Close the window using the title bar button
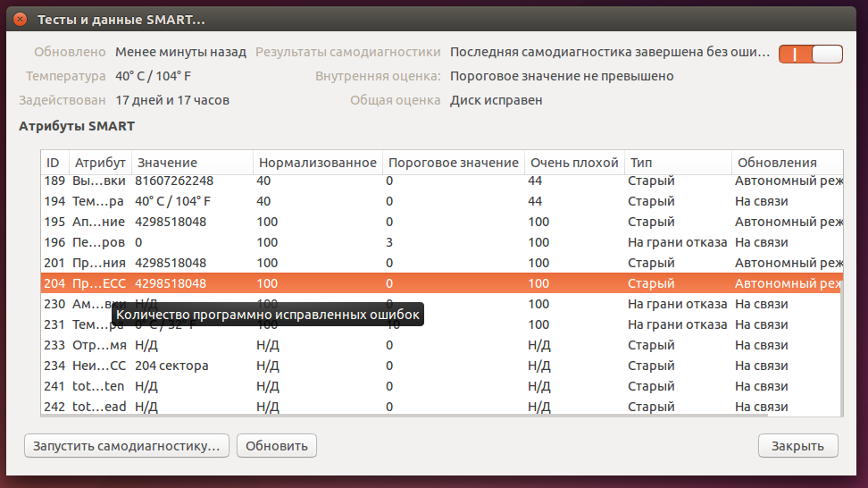 (x=20, y=19)
